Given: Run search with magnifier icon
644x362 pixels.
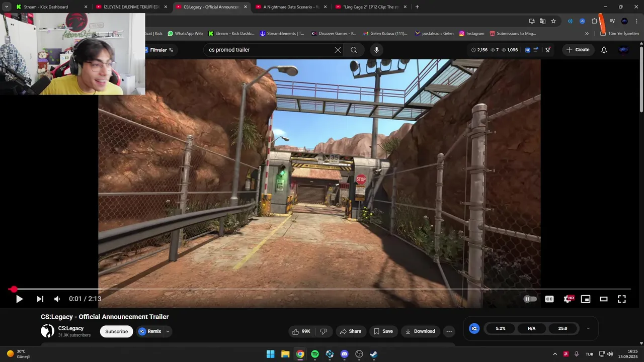Looking at the screenshot, I should coord(354,50).
